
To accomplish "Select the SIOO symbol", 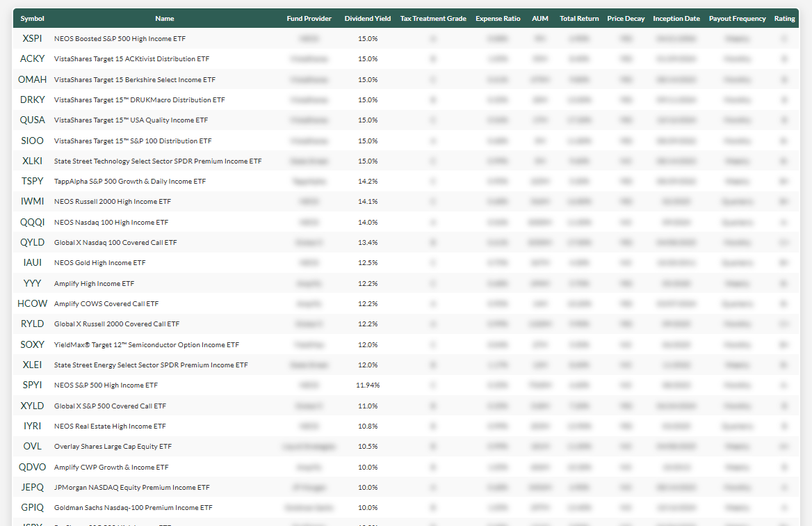I will pyautogui.click(x=32, y=141).
